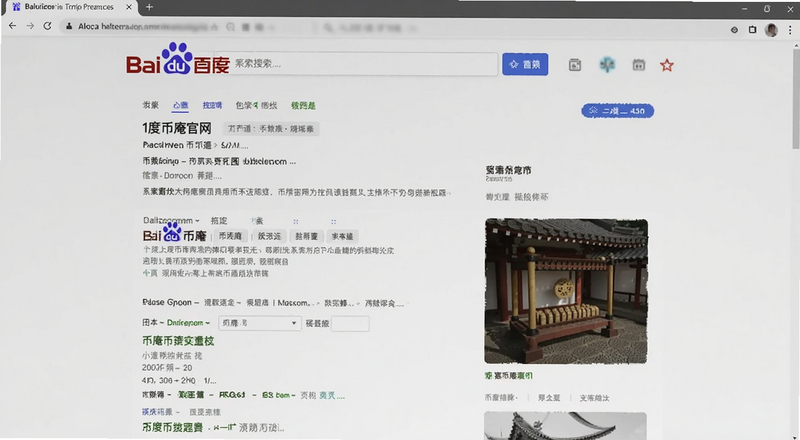The image size is (800, 440).
Task: Click the green caption under pavilion image
Action: [509, 376]
